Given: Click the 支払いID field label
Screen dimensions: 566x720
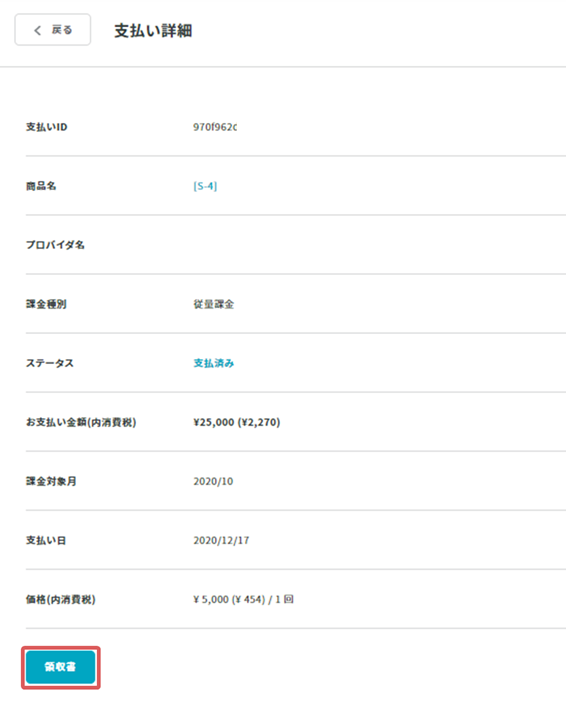Looking at the screenshot, I should point(46,127).
